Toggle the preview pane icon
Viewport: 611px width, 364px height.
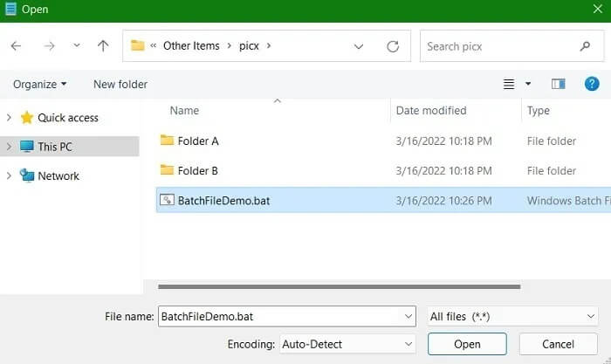559,84
